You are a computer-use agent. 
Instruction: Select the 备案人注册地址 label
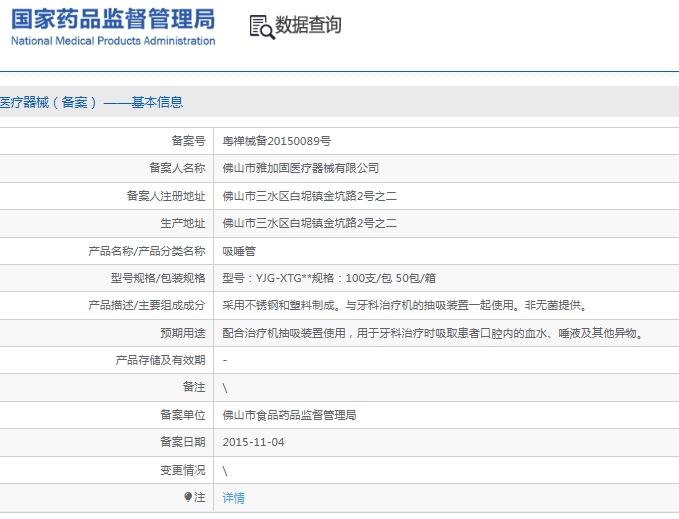click(x=166, y=196)
